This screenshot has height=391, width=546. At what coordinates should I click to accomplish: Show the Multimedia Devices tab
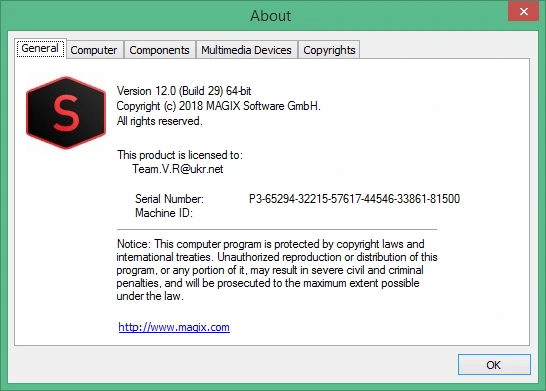[x=246, y=50]
